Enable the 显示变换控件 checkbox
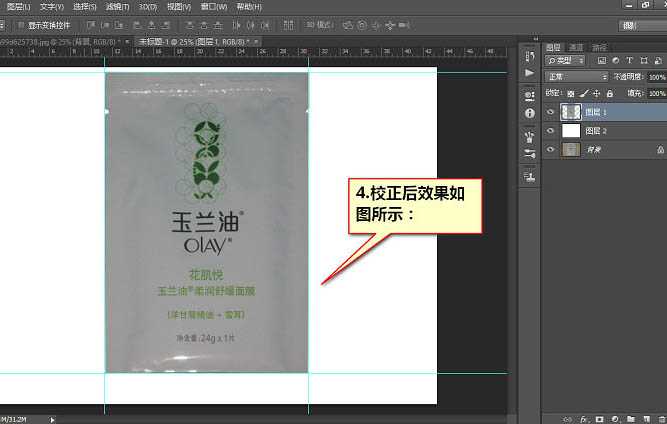This screenshot has height=424, width=667. [21, 23]
